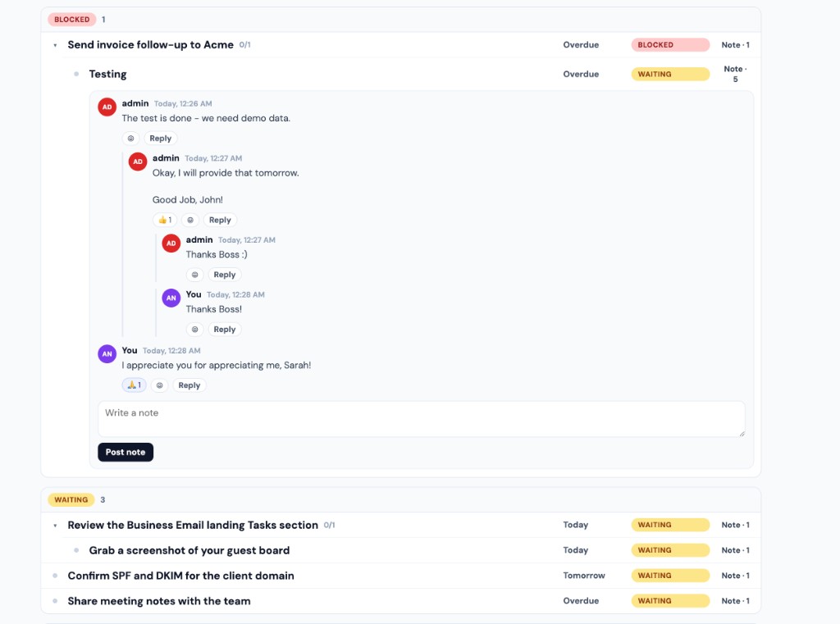The image size is (840, 624).
Task: Open WAITING status of Review Business Email task
Action: pos(670,525)
